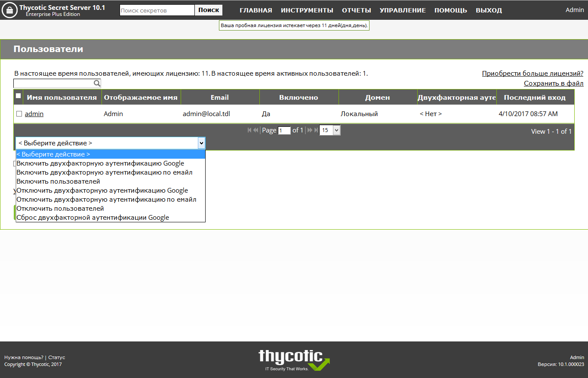Open the УПРАВЛЕНИЕ menu
The width and height of the screenshot is (588, 378).
click(x=403, y=10)
